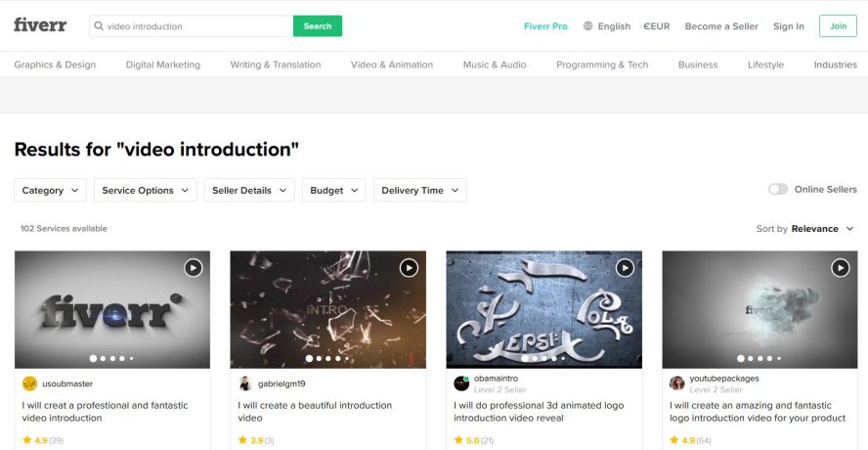Image resolution: width=868 pixels, height=450 pixels.
Task: Click the star rating on gabrielgm19's gig
Action: (256, 440)
